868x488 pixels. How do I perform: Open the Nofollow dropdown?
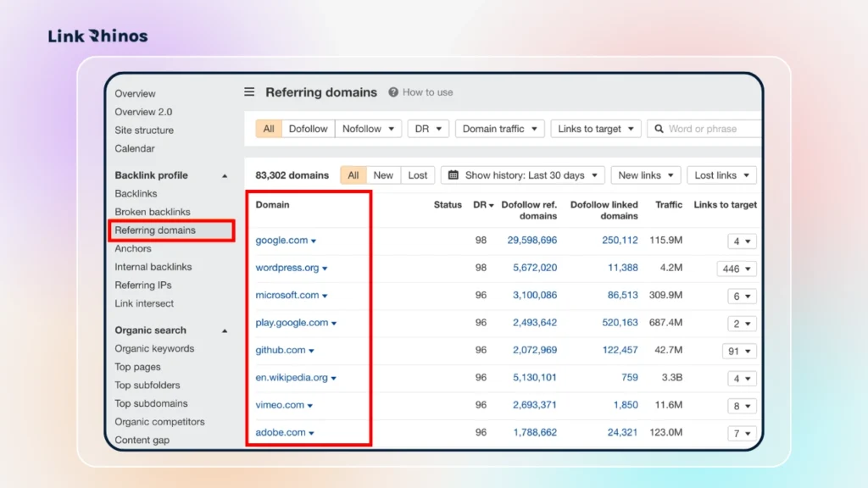368,129
